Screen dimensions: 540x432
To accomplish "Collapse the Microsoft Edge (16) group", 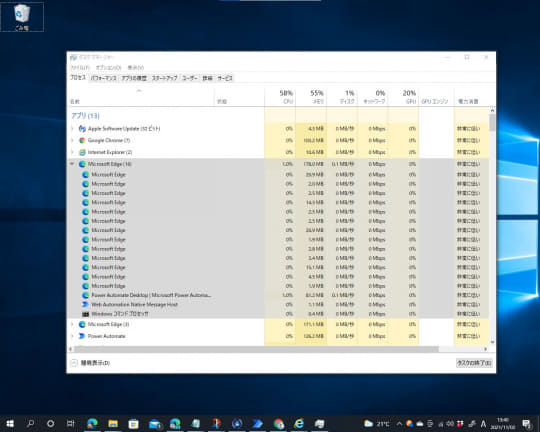I will tap(72, 164).
